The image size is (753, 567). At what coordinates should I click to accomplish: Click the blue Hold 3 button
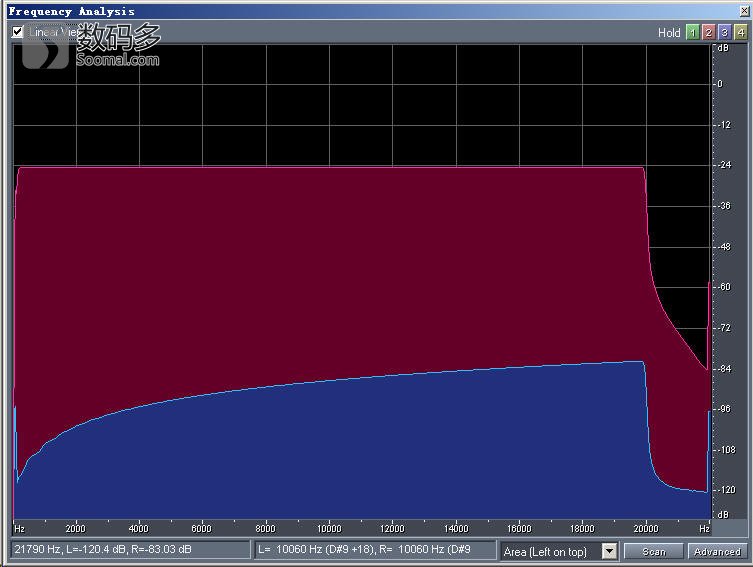[724, 32]
